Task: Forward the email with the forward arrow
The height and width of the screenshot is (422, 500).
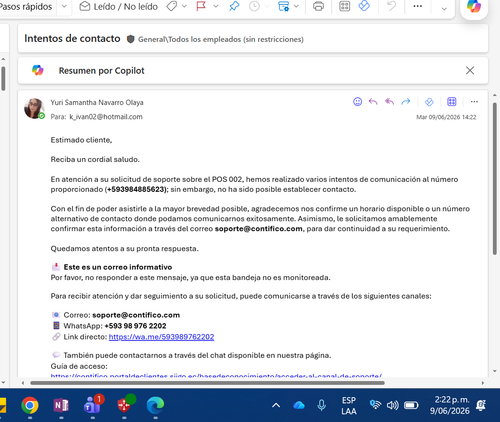Action: coord(406,102)
